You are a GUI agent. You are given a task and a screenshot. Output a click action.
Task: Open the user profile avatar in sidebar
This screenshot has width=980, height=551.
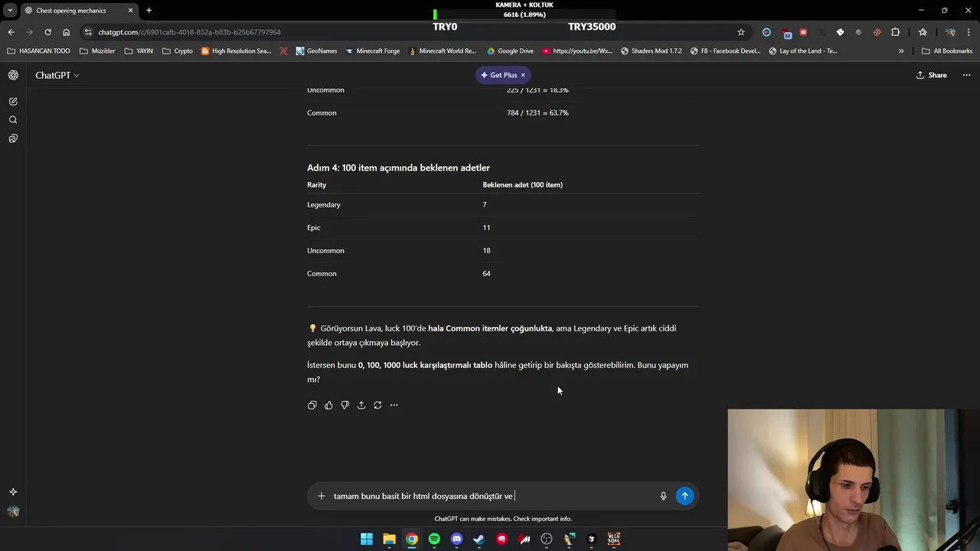tap(13, 511)
